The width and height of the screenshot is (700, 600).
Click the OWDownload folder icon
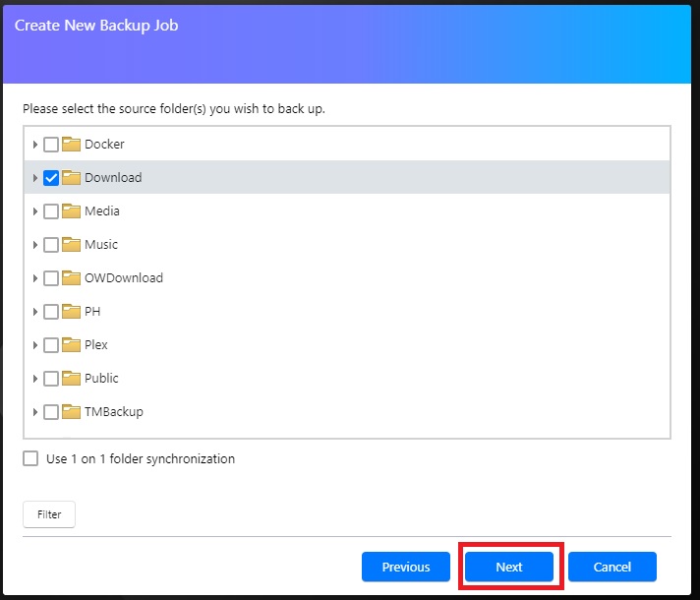[x=71, y=278]
